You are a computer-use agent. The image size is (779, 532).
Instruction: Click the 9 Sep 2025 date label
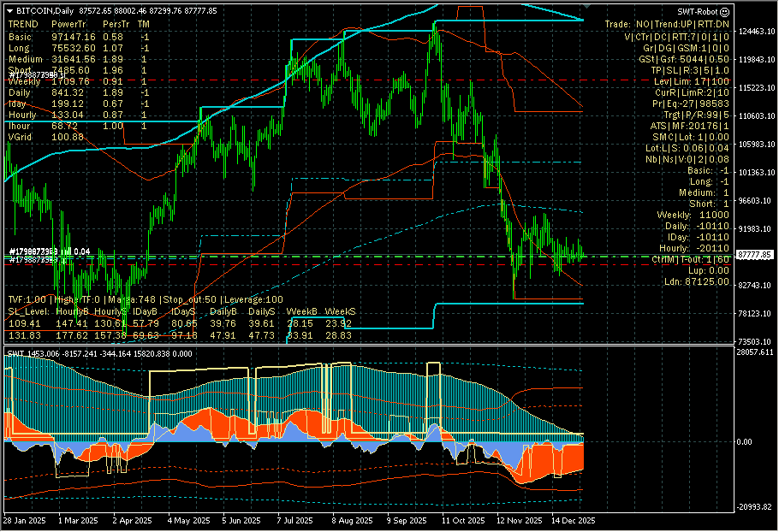407,521
